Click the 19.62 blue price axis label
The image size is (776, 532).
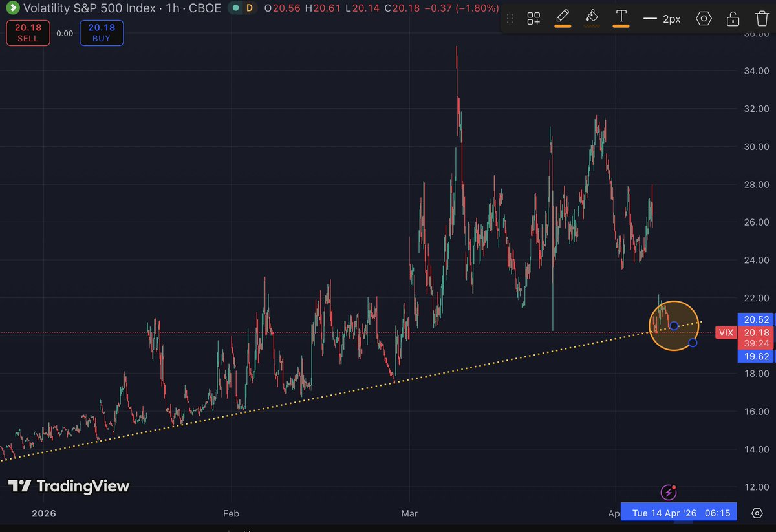pos(756,356)
